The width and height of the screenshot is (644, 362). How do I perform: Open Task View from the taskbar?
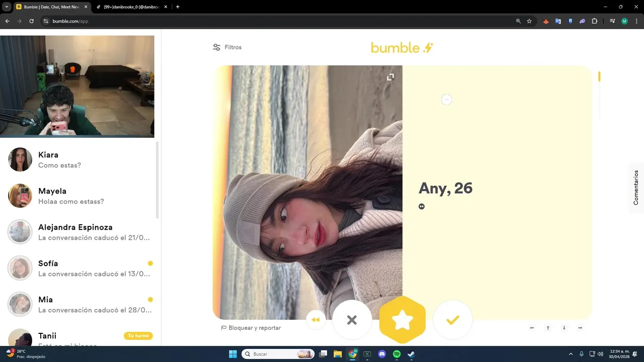pos(324,354)
